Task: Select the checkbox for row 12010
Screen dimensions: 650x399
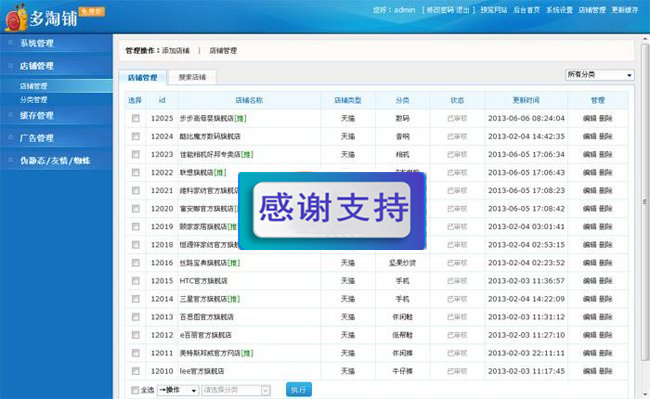Action: (136, 371)
